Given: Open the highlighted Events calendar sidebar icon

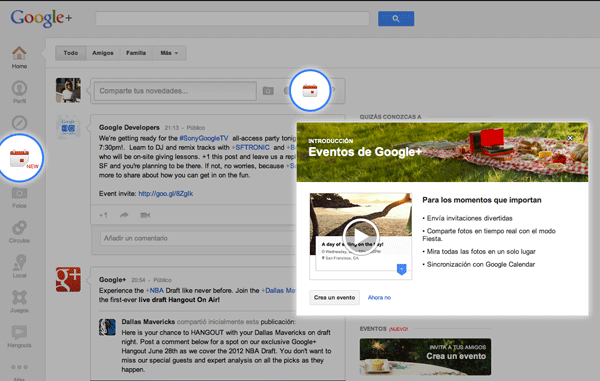Looking at the screenshot, I should (x=20, y=158).
